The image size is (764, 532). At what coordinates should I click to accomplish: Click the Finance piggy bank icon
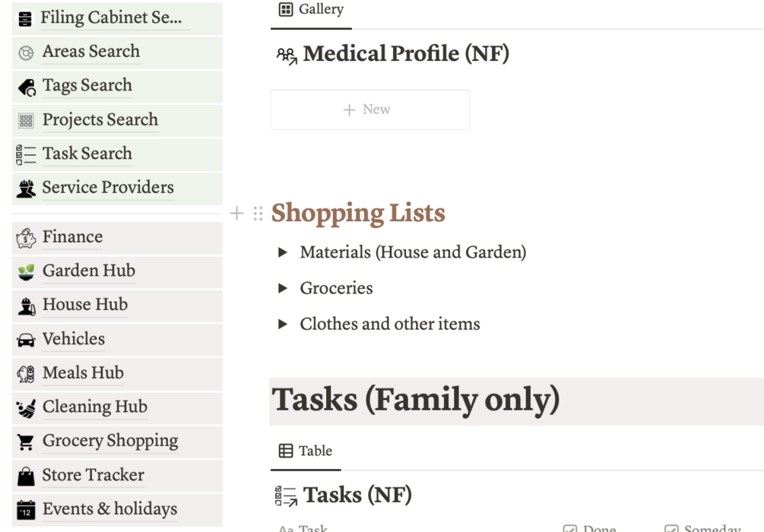pos(26,239)
